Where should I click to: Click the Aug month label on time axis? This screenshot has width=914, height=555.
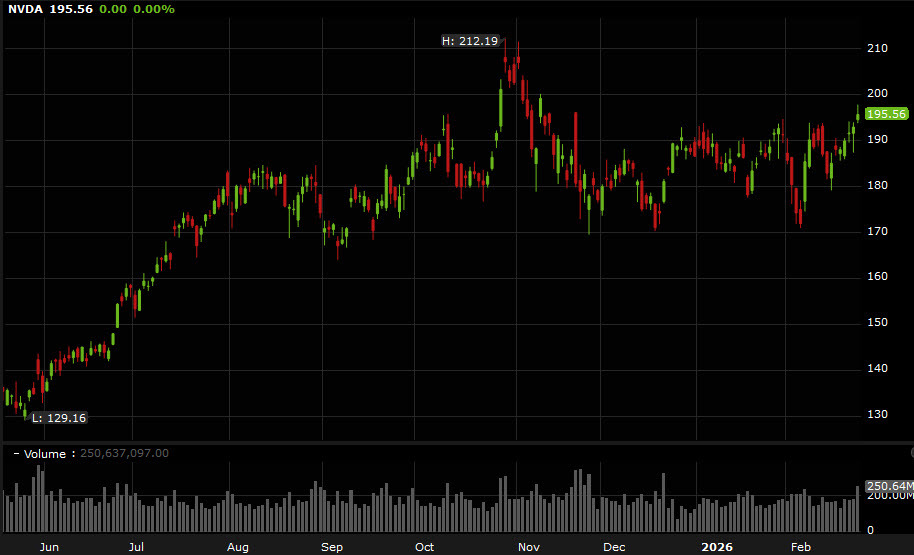tap(237, 547)
